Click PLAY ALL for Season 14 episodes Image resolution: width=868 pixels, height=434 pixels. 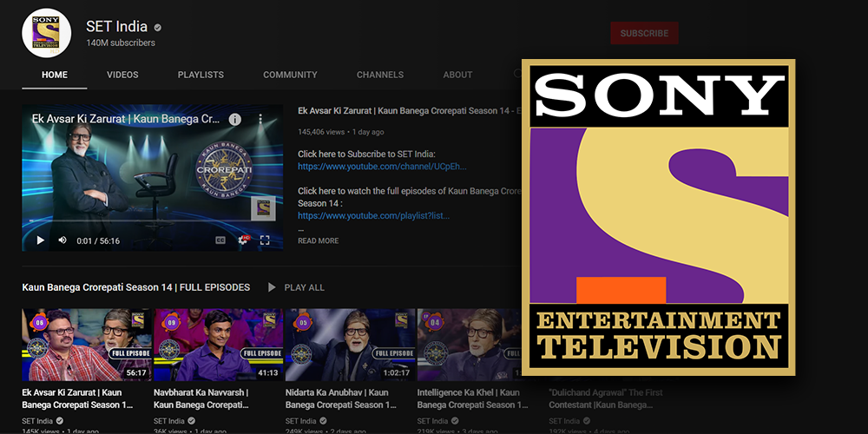click(x=305, y=287)
